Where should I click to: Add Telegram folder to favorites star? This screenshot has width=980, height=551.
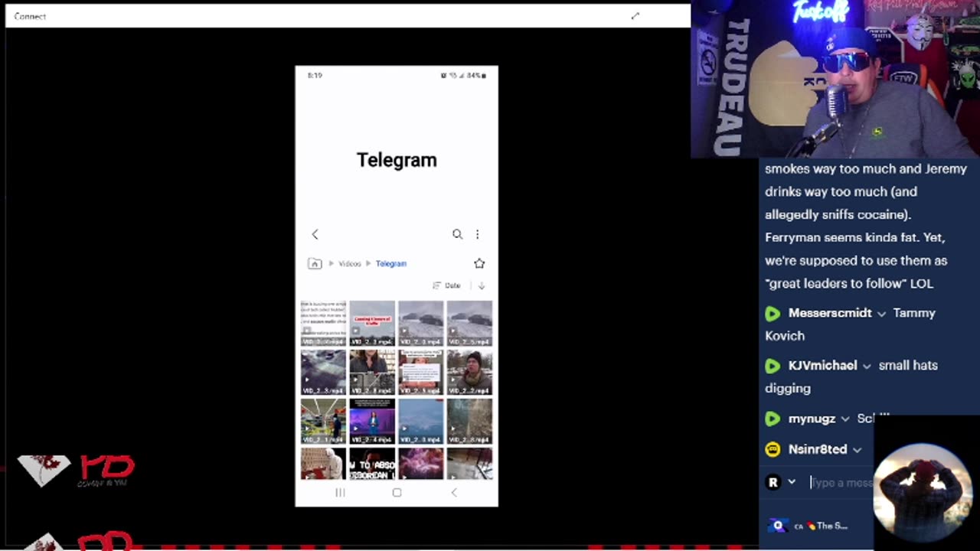click(479, 263)
